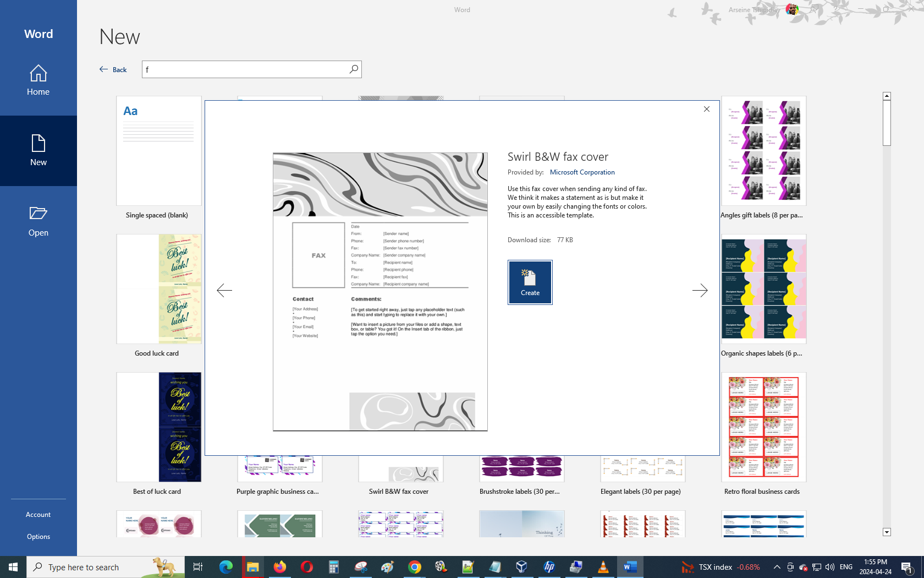Click the search magnifier icon
The width and height of the screenshot is (924, 578).
354,69
